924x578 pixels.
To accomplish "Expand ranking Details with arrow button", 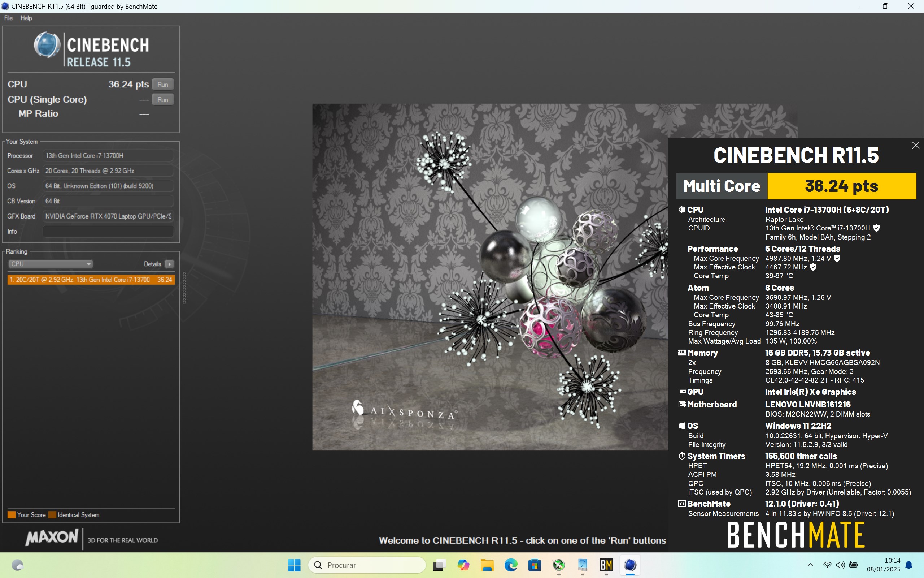I will coord(169,264).
